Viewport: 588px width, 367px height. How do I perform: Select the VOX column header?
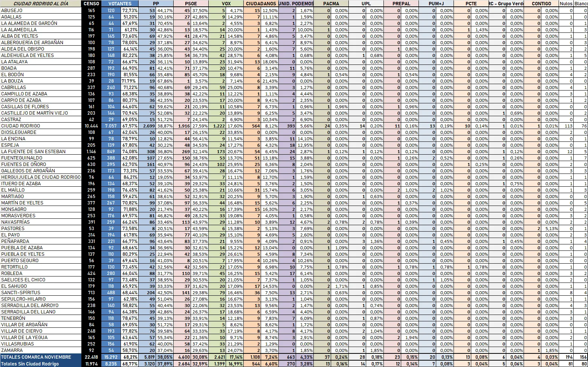[x=226, y=3]
